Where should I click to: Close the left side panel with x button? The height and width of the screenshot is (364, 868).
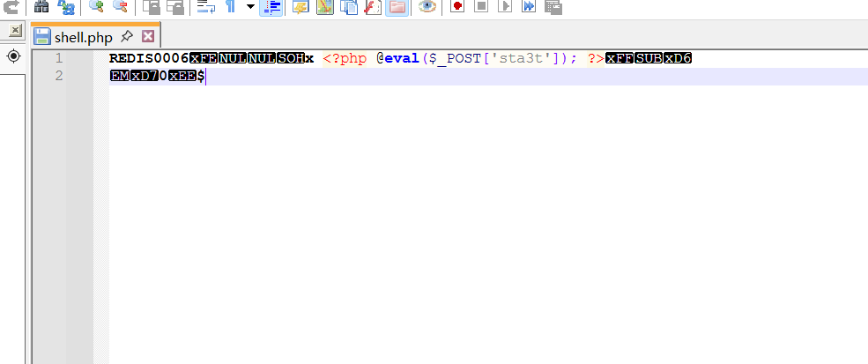point(16,31)
